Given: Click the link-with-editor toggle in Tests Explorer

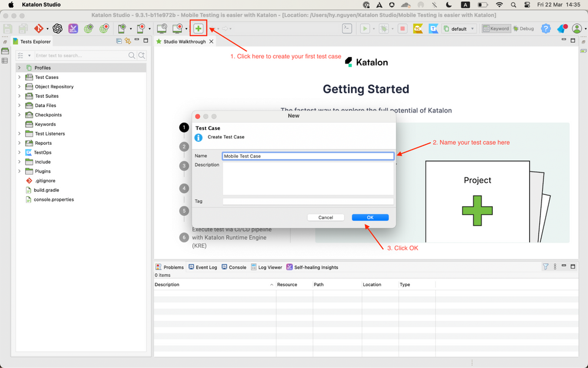Looking at the screenshot, I should point(126,41).
